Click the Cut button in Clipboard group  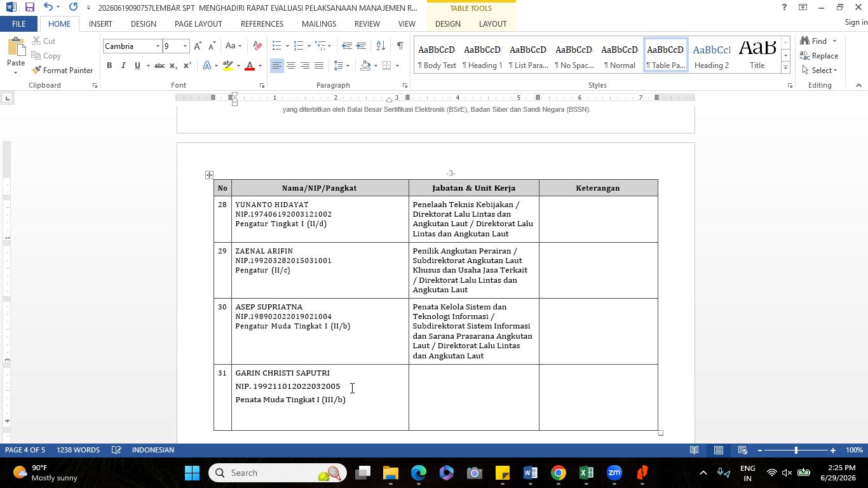43,41
